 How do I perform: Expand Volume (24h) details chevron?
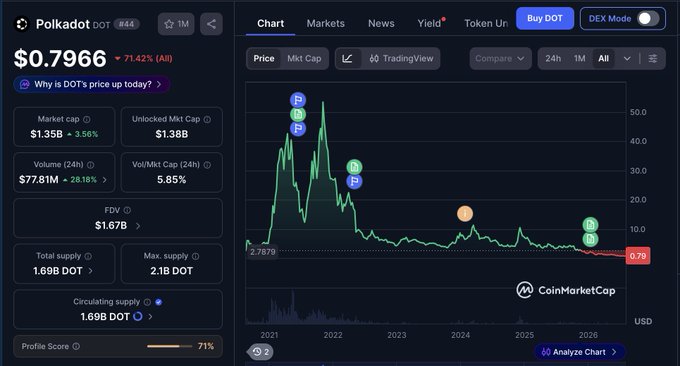point(105,180)
